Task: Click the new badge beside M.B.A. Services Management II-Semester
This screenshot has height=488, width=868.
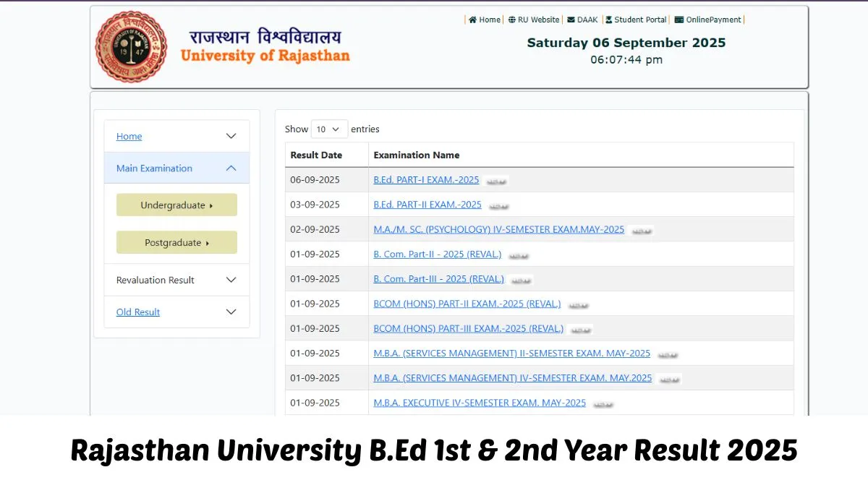Action: tap(667, 354)
